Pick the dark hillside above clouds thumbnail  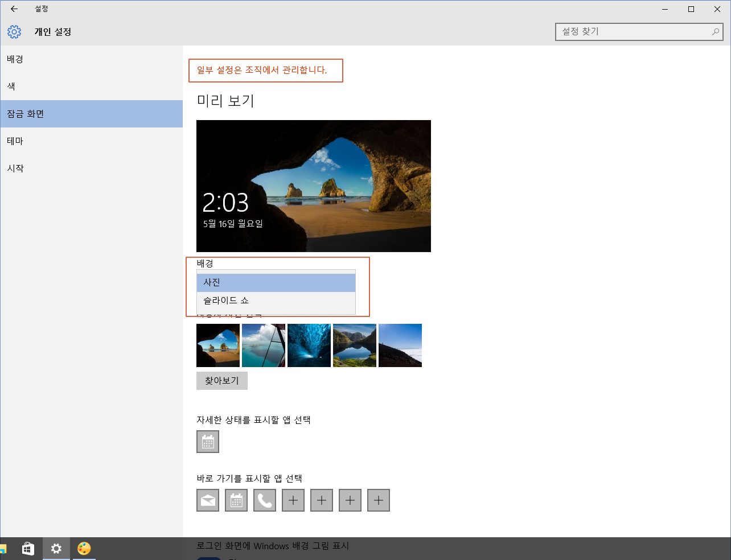[400, 345]
